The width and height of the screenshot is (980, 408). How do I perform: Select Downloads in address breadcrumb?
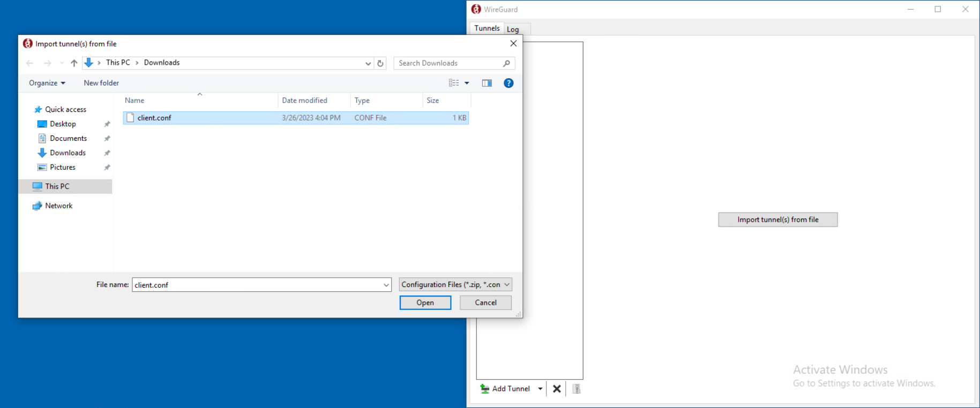coord(162,63)
